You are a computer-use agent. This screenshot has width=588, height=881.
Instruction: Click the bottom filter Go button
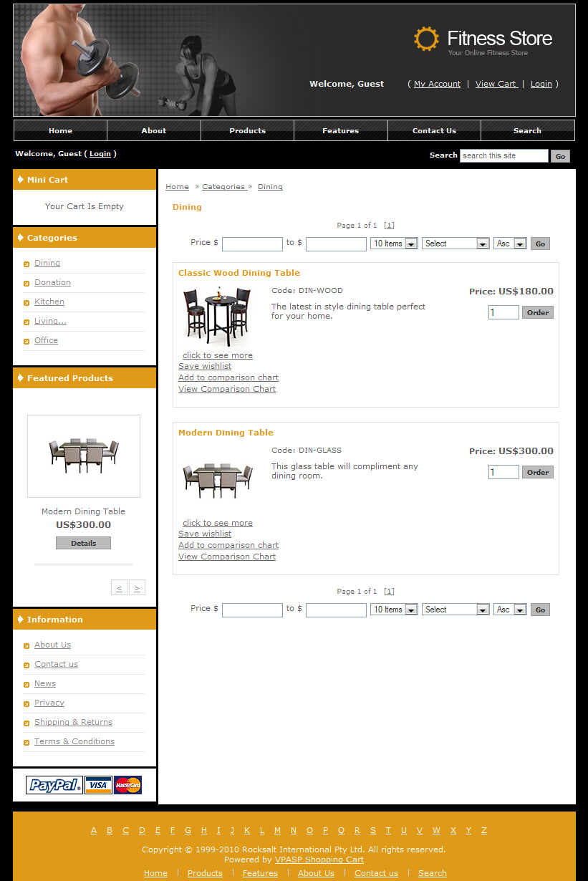point(540,610)
